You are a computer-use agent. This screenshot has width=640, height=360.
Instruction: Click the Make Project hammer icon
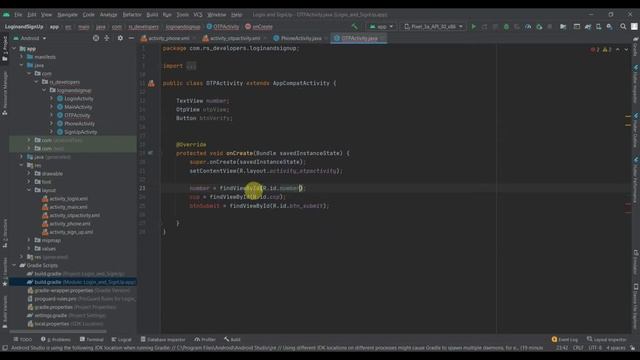click(355, 27)
